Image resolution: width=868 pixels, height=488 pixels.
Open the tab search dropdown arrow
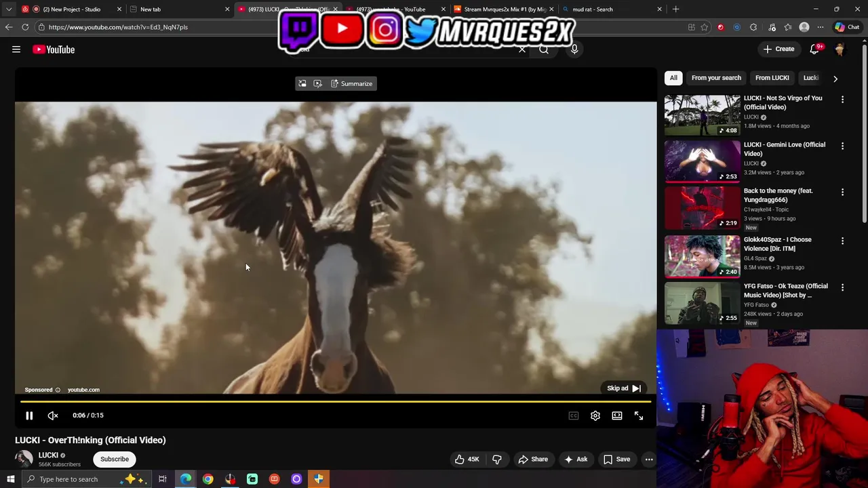tap(8, 9)
